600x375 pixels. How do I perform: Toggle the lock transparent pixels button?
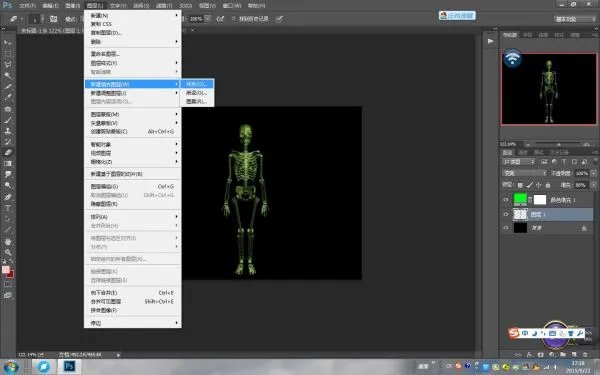click(520, 185)
